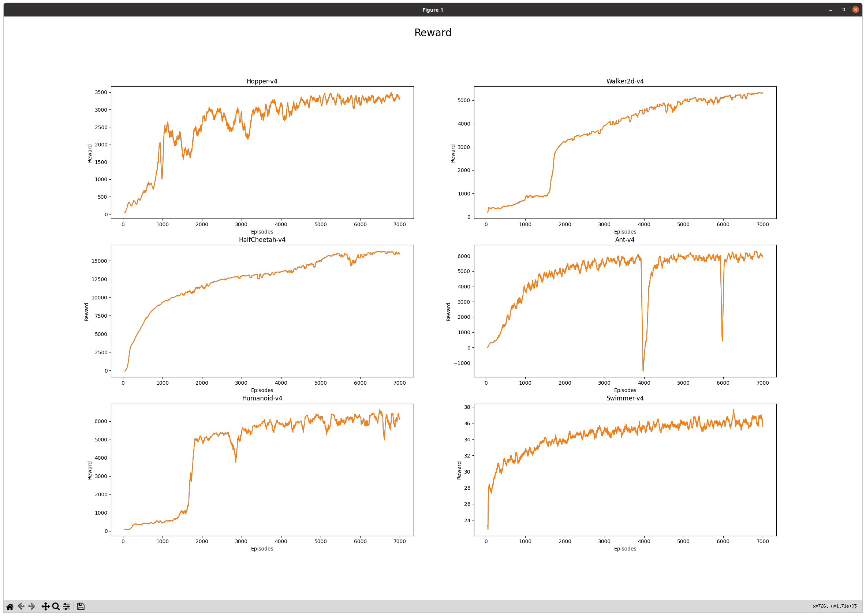Image resolution: width=866 pixels, height=616 pixels.
Task: Open the Configure subplots sliders icon
Action: (x=66, y=606)
